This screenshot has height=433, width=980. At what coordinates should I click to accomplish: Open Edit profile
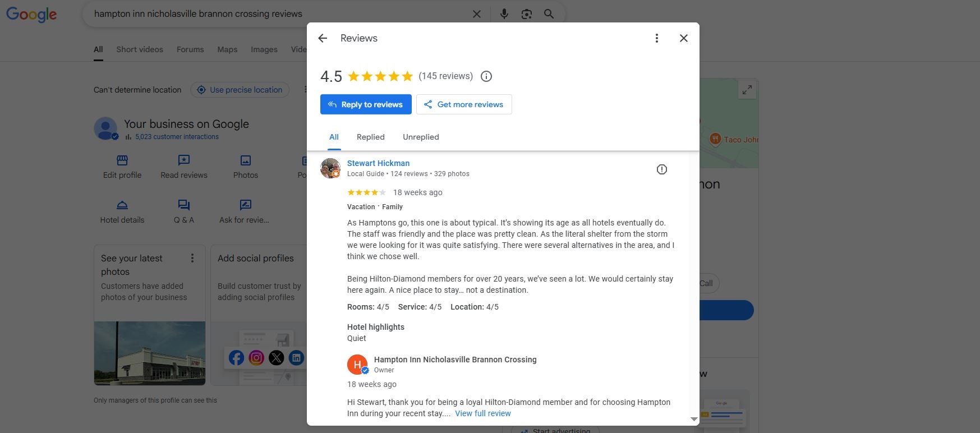tap(122, 167)
